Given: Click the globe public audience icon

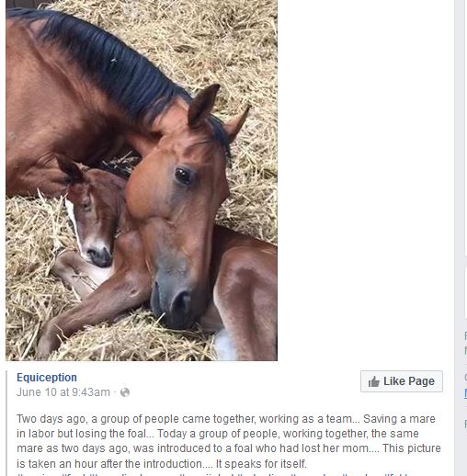Looking at the screenshot, I should coord(125,392).
